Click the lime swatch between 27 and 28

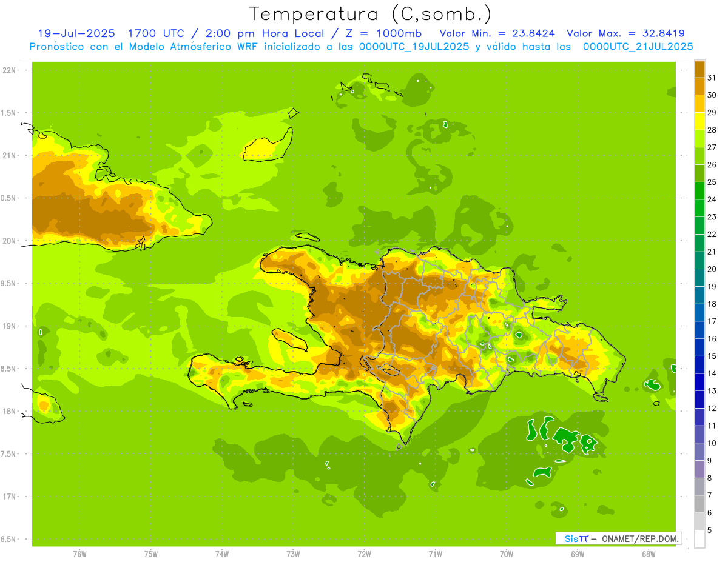tap(699, 139)
